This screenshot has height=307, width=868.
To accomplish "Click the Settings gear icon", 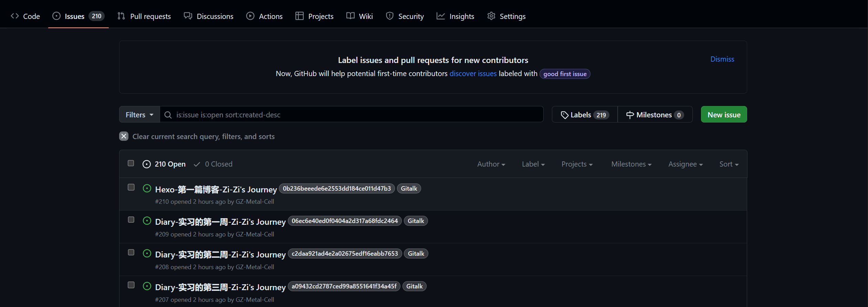I will click(x=491, y=16).
